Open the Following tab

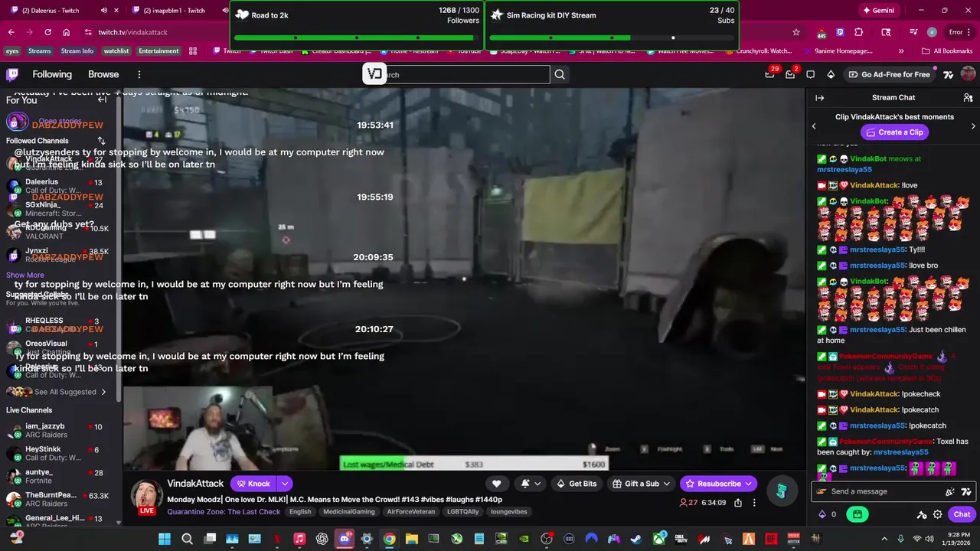click(x=52, y=74)
